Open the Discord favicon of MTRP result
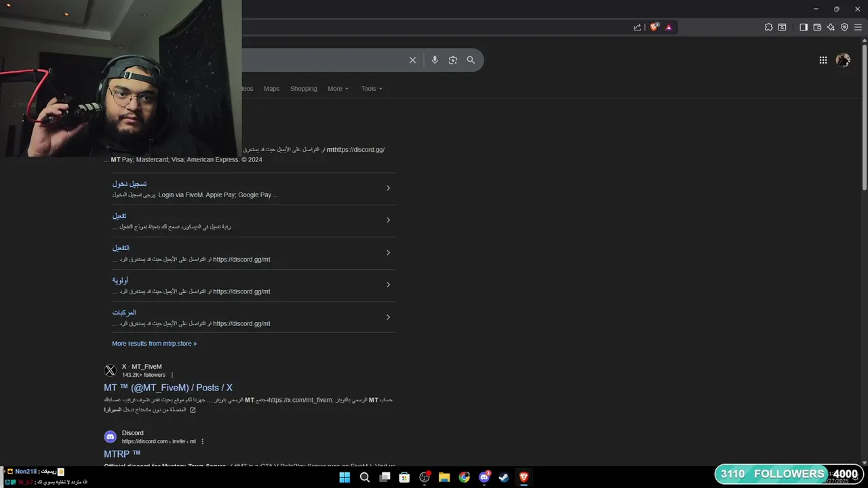This screenshot has height=488, width=868. tap(110, 437)
